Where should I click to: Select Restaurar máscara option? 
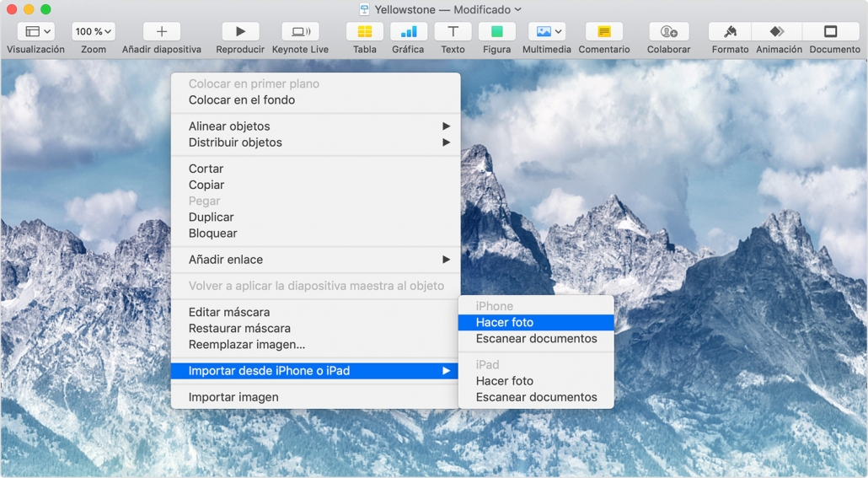[315, 329]
